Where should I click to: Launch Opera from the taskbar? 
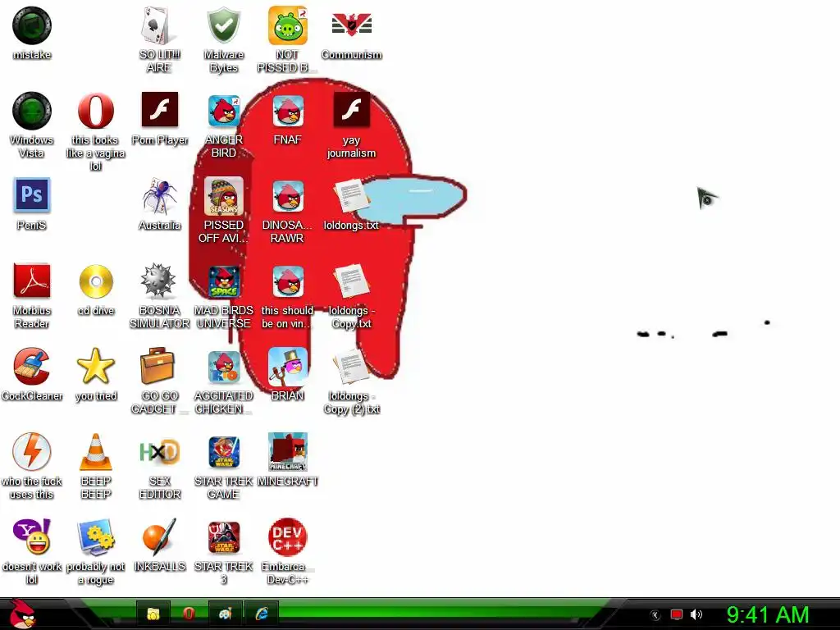click(189, 614)
